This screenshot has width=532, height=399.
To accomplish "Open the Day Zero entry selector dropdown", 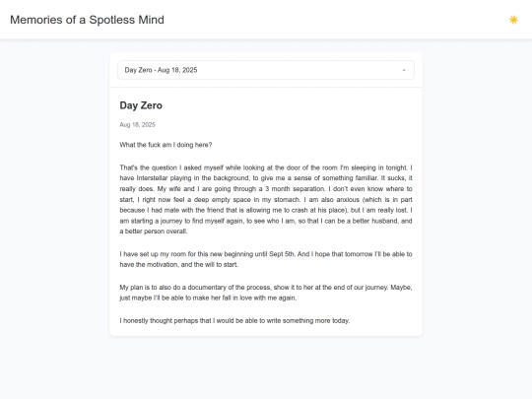I will (x=266, y=70).
